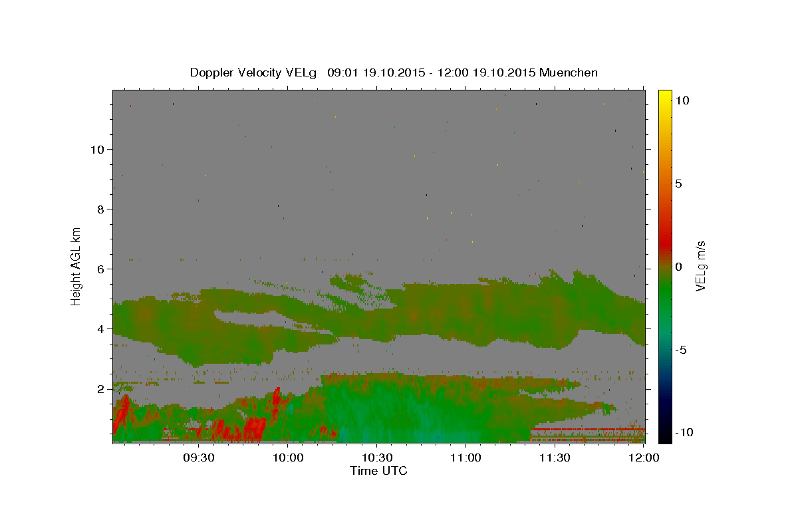This screenshot has height=532, width=798.
Task: Click the start date '09:01 19.10.2015' in title
Action: [376, 72]
